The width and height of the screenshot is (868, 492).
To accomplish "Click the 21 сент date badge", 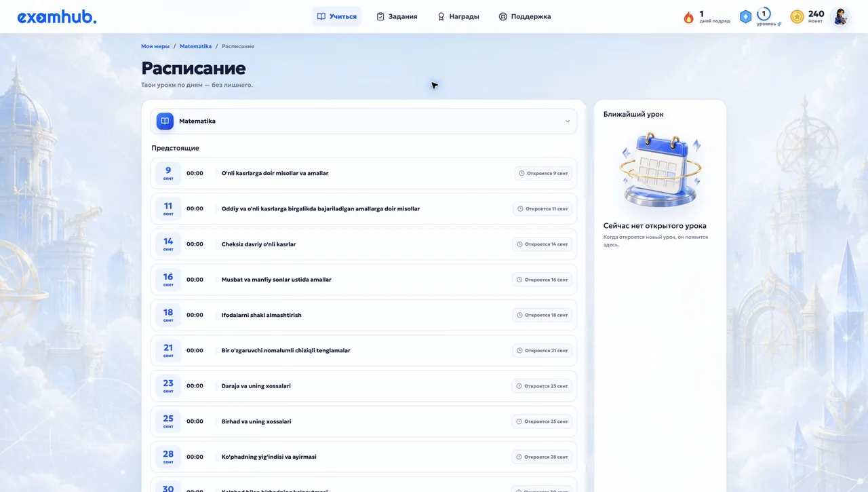I will 168,350.
